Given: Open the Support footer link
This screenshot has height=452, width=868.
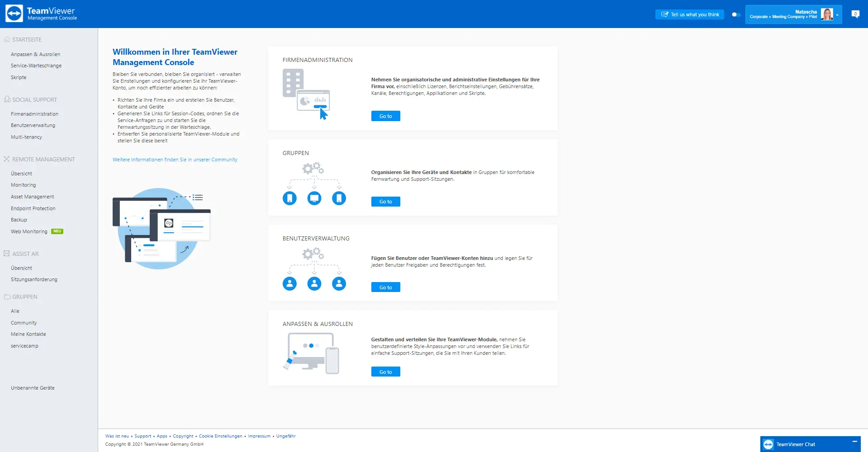Looking at the screenshot, I should coord(143,436).
